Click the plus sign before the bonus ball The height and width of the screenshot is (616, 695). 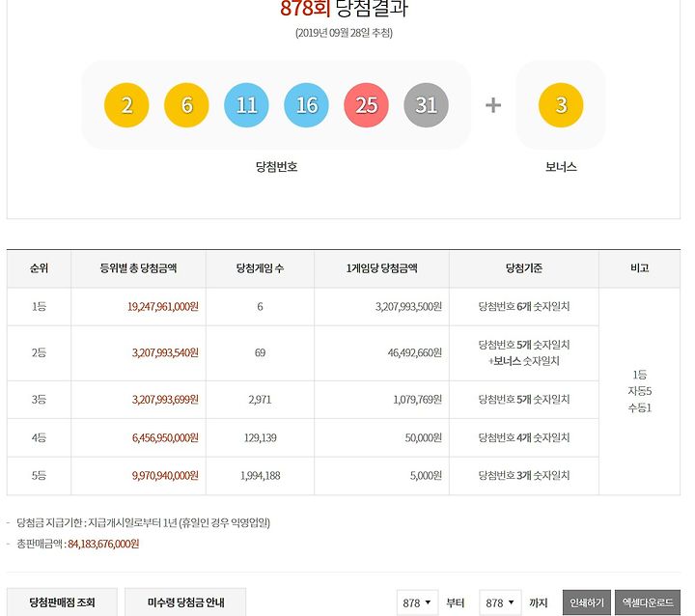coord(493,105)
